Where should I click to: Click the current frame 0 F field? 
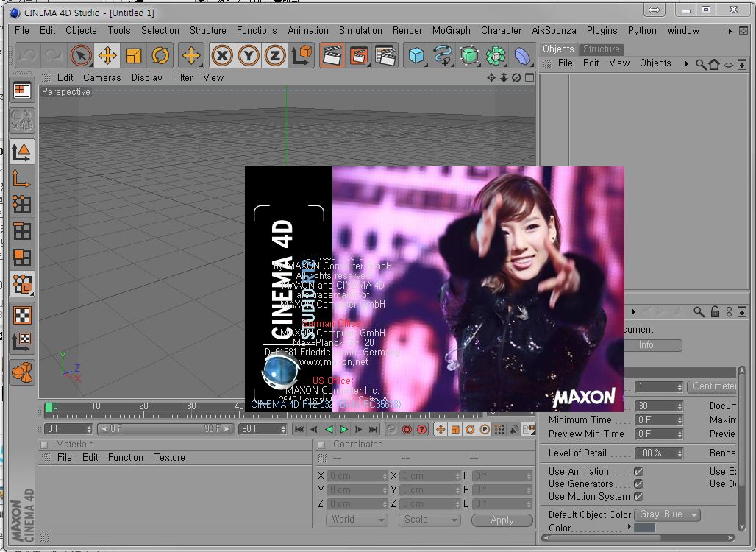point(68,428)
